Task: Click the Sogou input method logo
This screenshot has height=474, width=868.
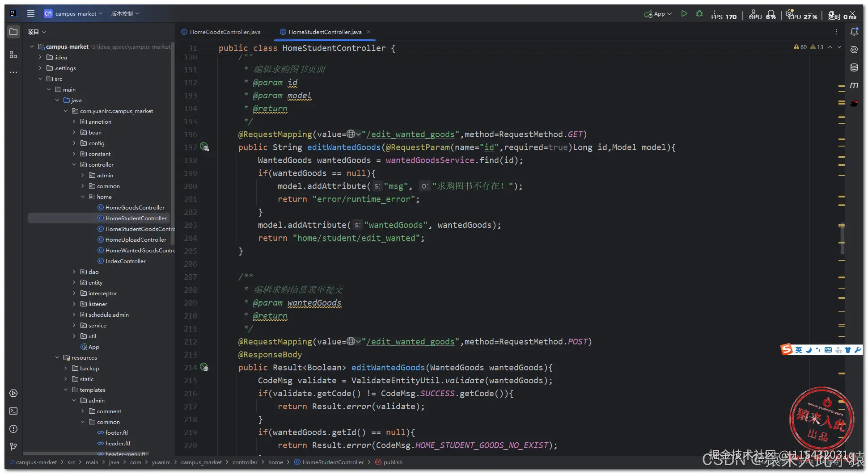Action: point(787,349)
